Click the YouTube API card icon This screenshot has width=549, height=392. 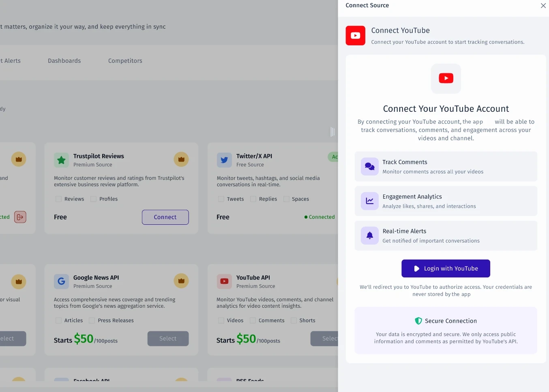click(x=224, y=281)
